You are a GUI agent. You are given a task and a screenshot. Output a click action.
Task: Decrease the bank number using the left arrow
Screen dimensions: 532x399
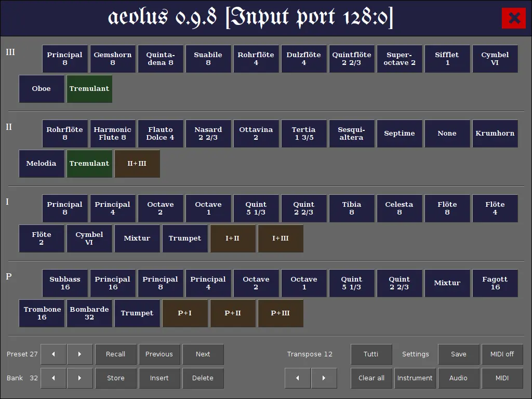pyautogui.click(x=54, y=378)
